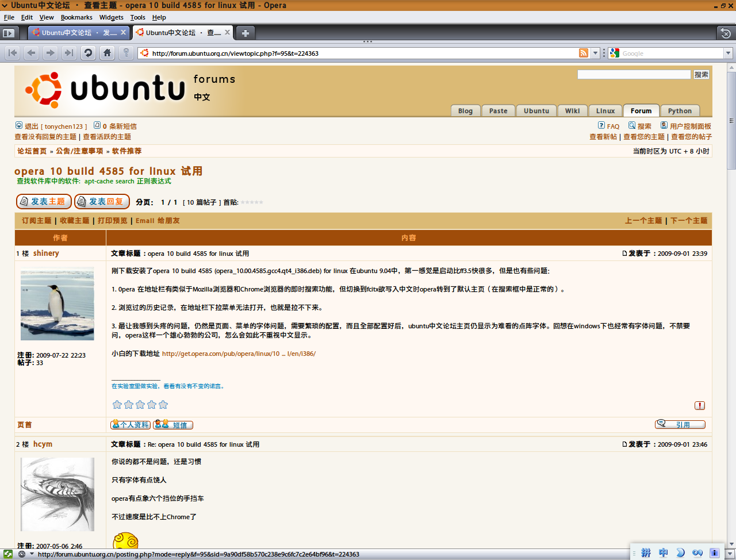Open shinery's 个人资料 profile button
Viewport: 736px width, 560px height.
click(131, 425)
